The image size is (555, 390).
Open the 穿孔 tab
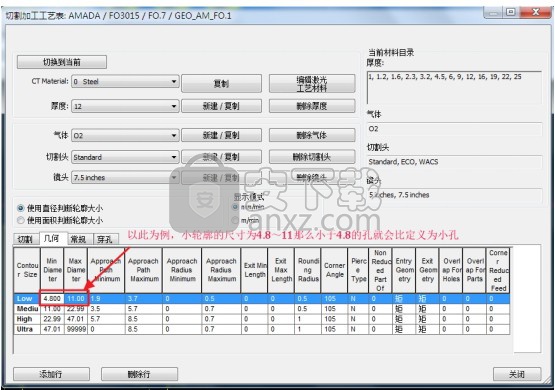(x=105, y=239)
